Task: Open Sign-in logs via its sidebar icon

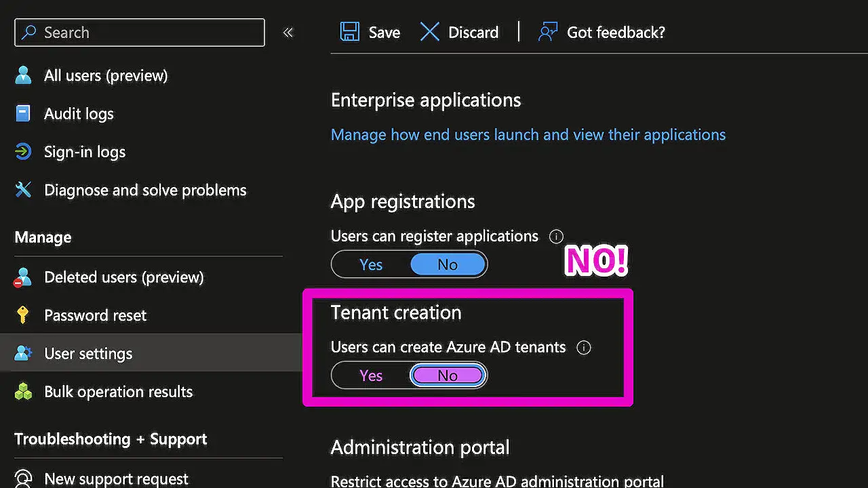Action: pos(22,152)
